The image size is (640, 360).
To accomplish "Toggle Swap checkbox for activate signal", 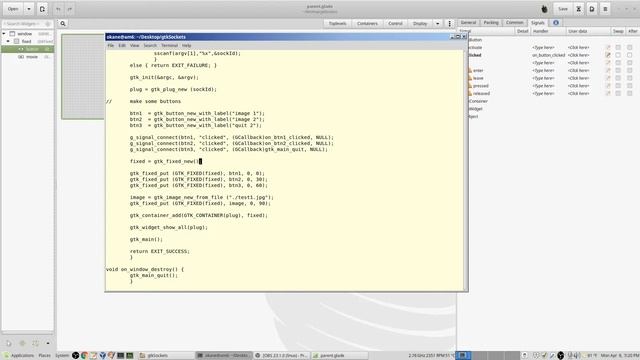I will [x=618, y=47].
